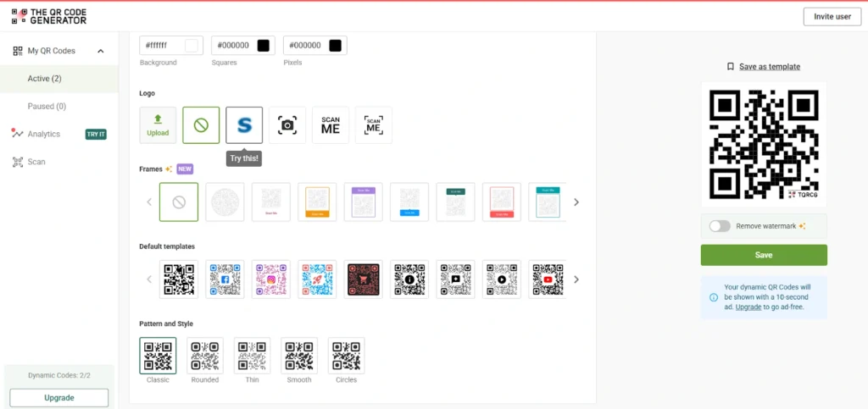Image resolution: width=868 pixels, height=409 pixels.
Task: Apply the plain black default template
Action: [179, 279]
